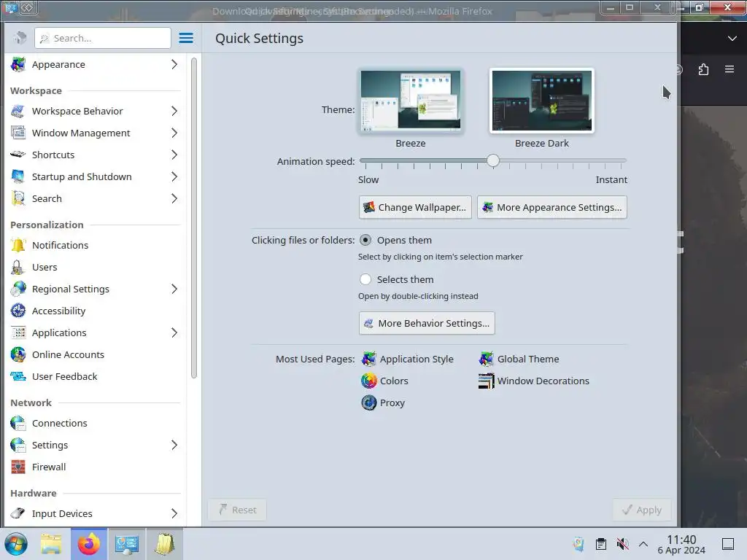Open the Global Theme shortcut
The image size is (747, 560).
(x=519, y=359)
